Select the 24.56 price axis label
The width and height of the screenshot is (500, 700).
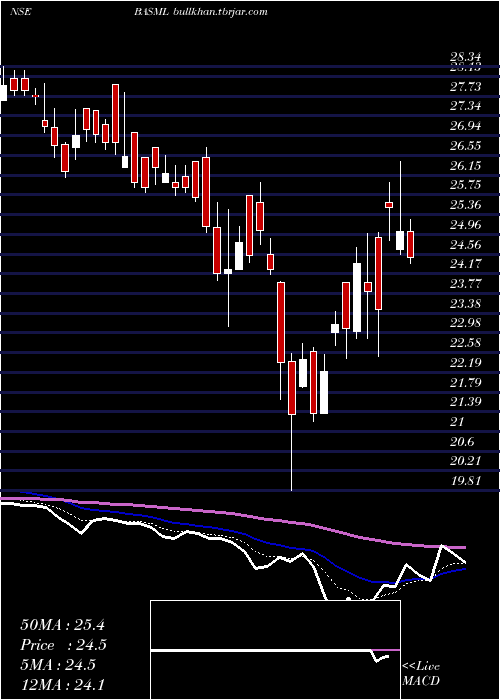(465, 245)
